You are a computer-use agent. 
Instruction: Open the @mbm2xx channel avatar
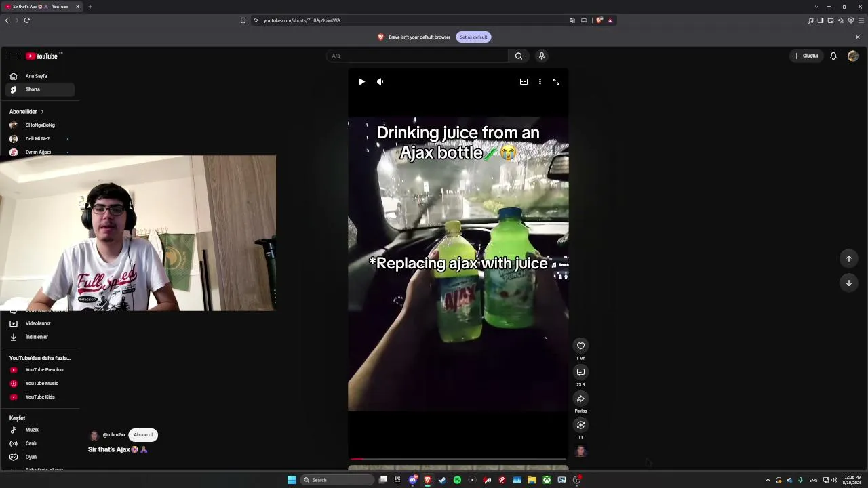[x=94, y=435]
